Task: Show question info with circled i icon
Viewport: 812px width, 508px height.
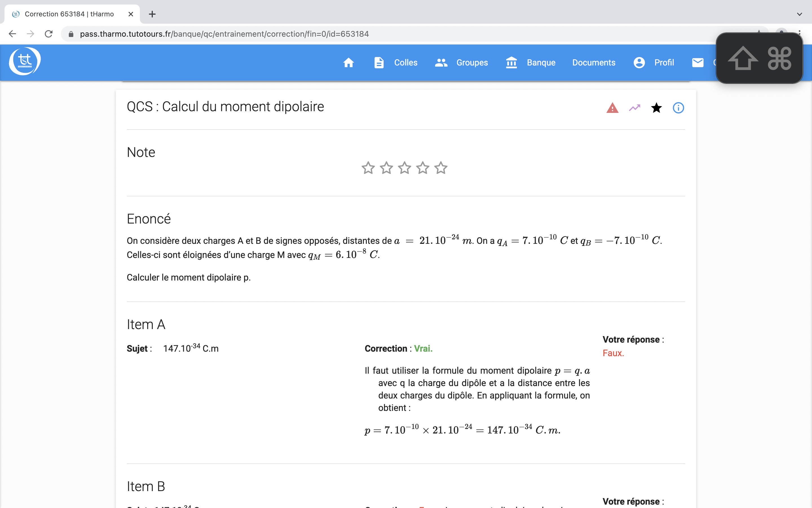Action: [678, 108]
